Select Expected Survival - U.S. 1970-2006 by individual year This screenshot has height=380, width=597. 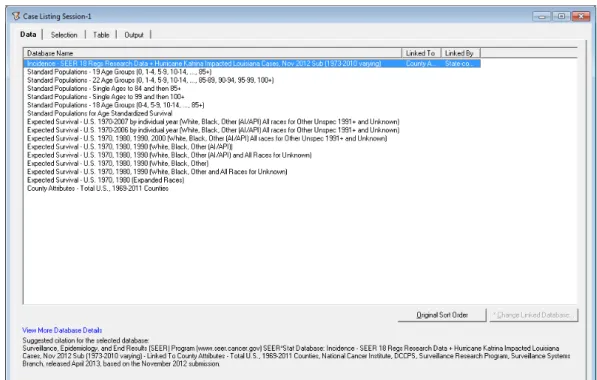pyautogui.click(x=213, y=130)
